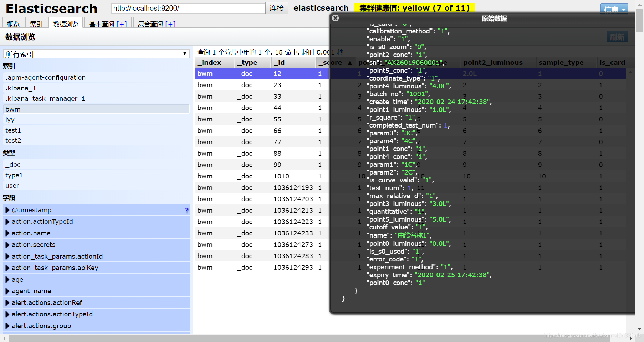
Task: Click the 刷新 refresh button
Action: tap(617, 37)
